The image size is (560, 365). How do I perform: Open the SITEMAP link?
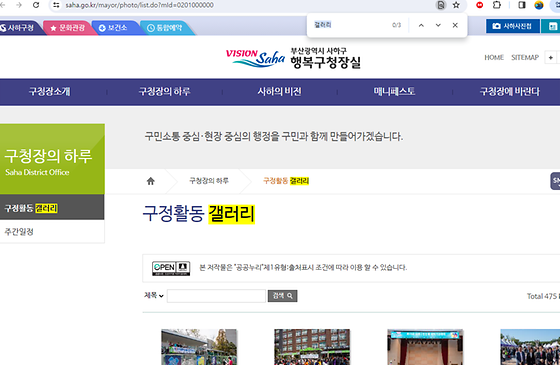tap(525, 58)
